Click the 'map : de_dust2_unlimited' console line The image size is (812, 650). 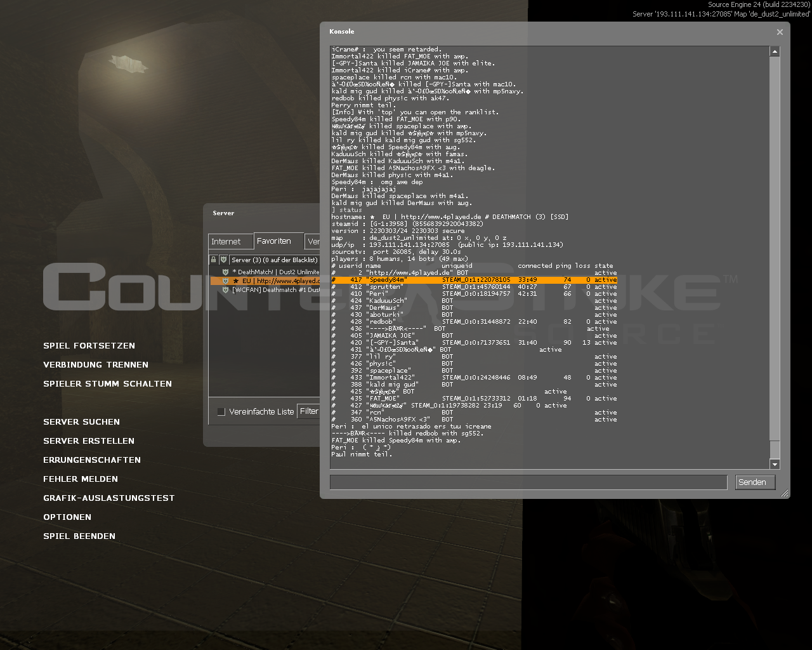coord(419,238)
